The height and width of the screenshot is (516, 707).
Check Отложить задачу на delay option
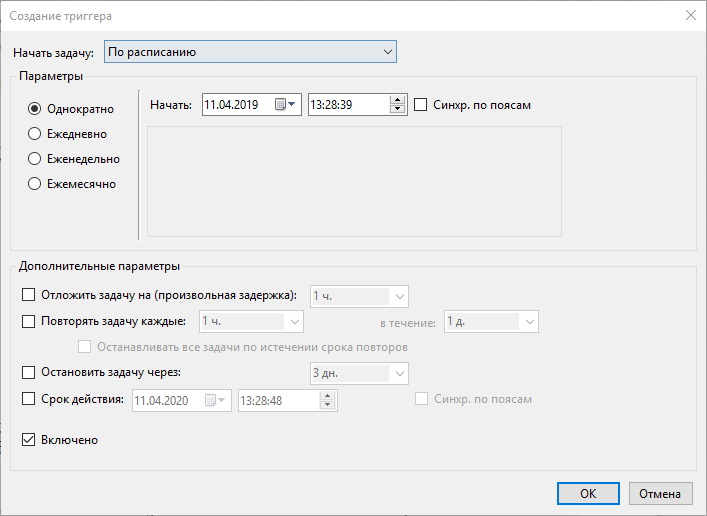28,295
